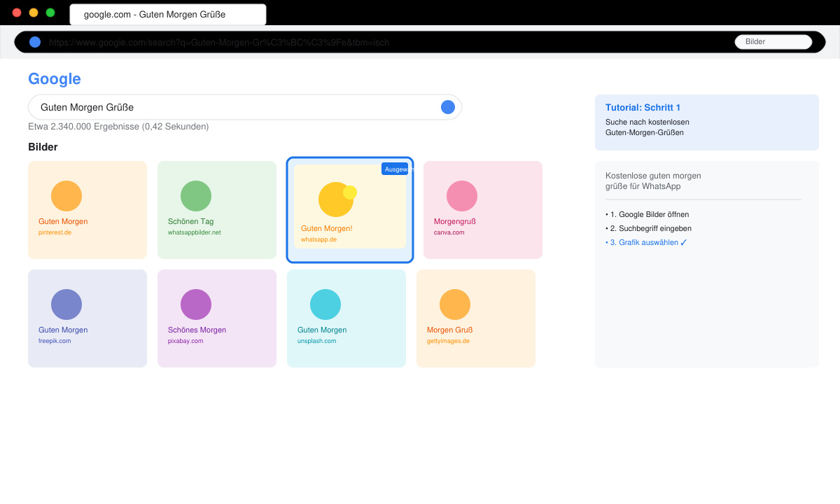Click the Google logo
840x504 pixels.
coord(55,79)
